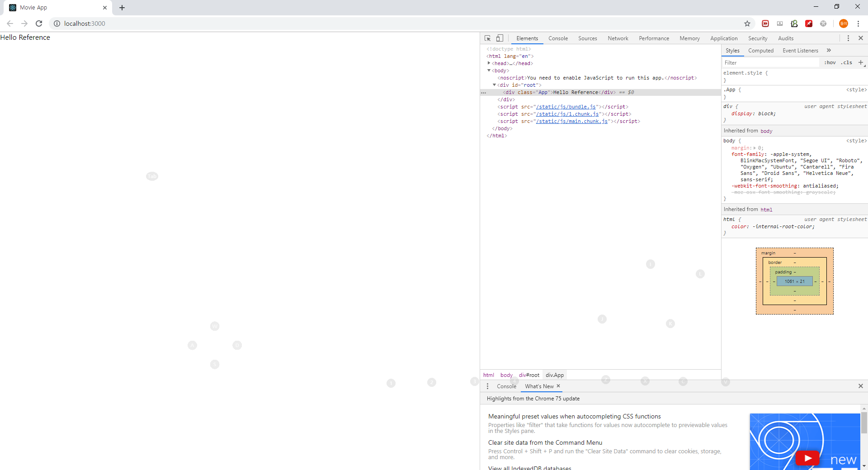This screenshot has width=868, height=470.
Task: Click the green puzzle extension icon
Action: pos(794,23)
